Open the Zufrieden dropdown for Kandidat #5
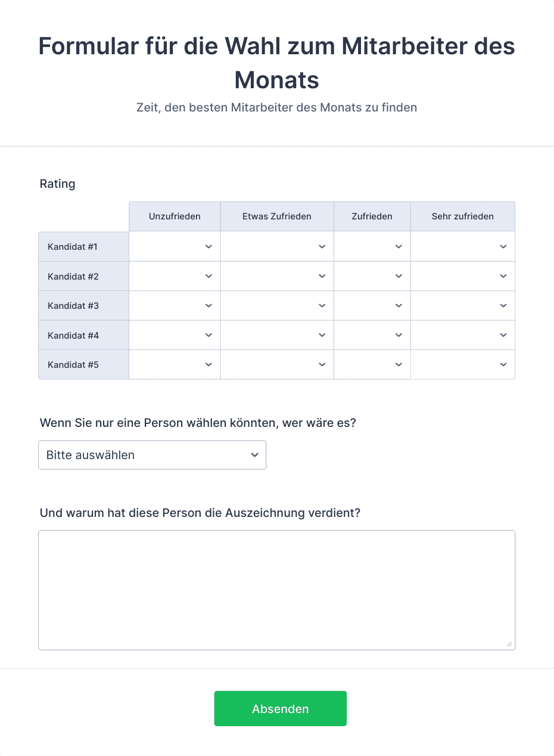Screen dimensions: 554x756 click(x=372, y=364)
